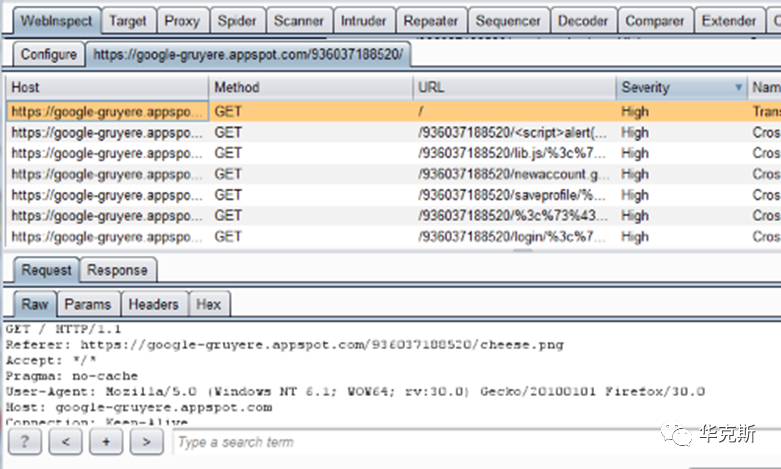Click the help question mark button
Image resolution: width=781 pixels, height=469 pixels.
click(x=23, y=441)
